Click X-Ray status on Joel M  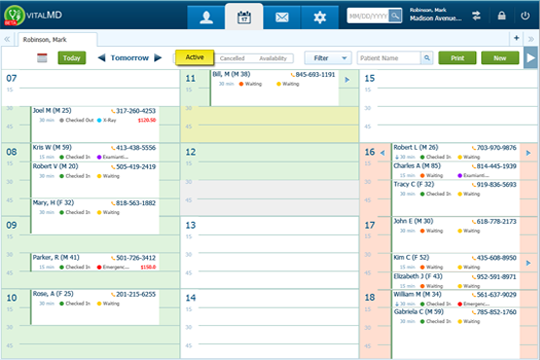tap(107, 120)
